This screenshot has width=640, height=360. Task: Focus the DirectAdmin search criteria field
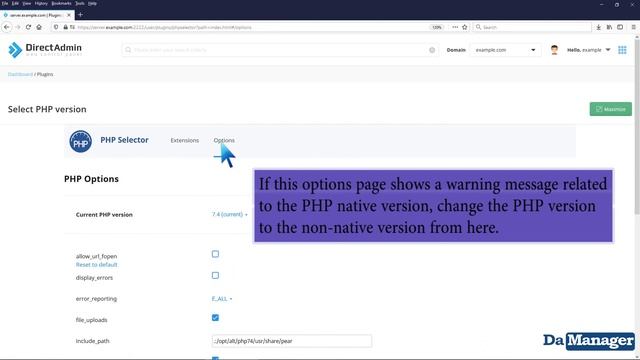click(280, 50)
